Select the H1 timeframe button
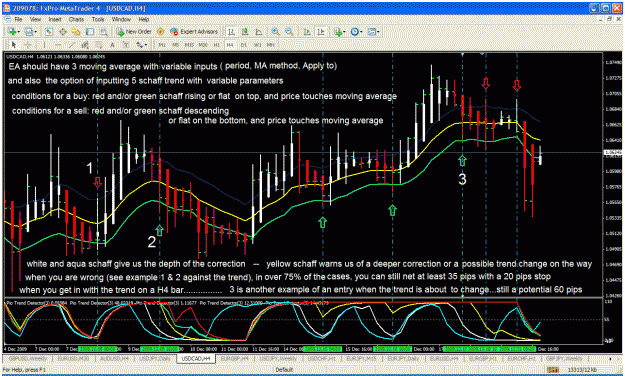625x376 pixels. tap(216, 45)
